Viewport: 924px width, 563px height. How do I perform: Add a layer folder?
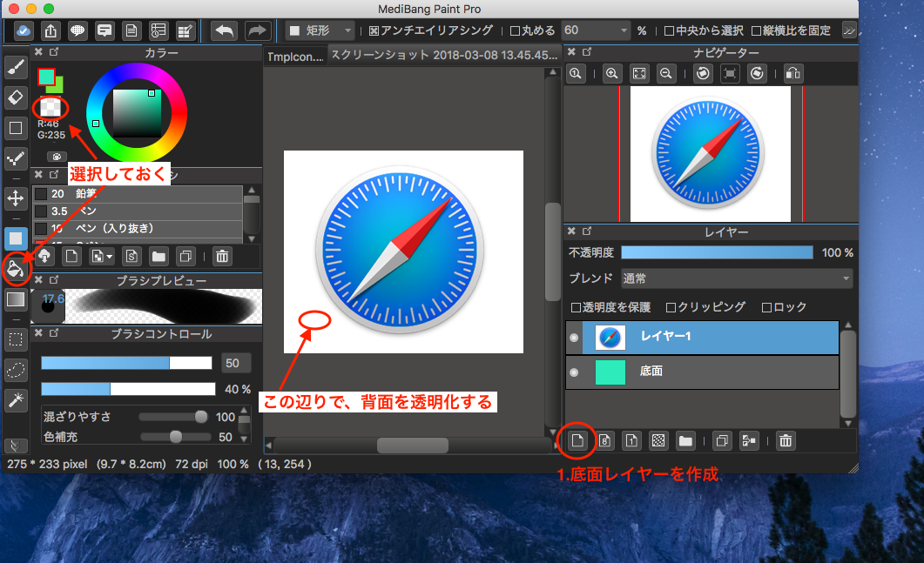pyautogui.click(x=685, y=440)
